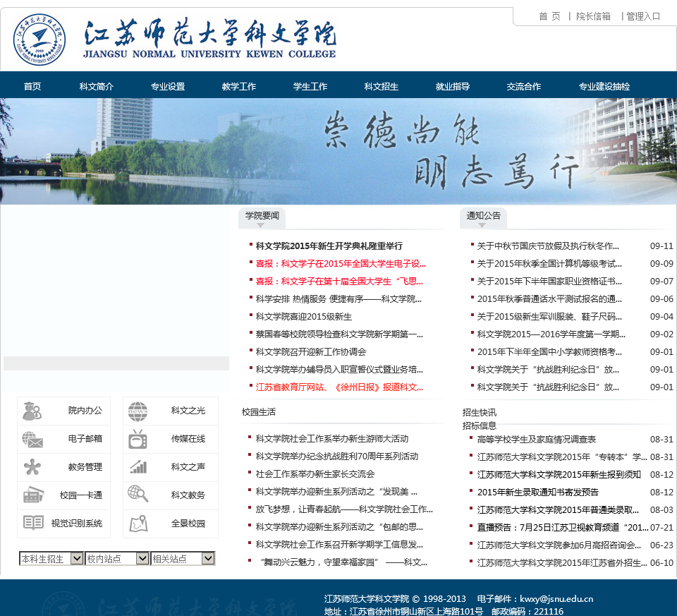Open 科文教务 quick link text
Screen dimensions: 677x616
point(188,495)
